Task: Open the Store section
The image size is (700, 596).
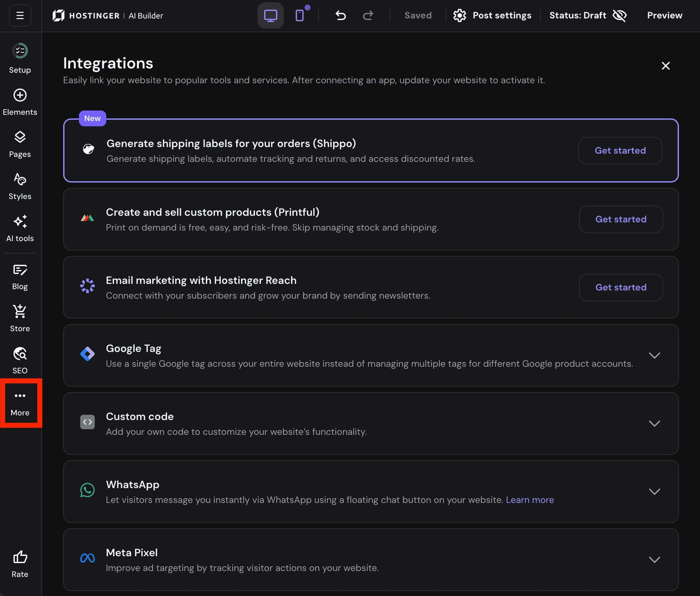Action: (20, 319)
